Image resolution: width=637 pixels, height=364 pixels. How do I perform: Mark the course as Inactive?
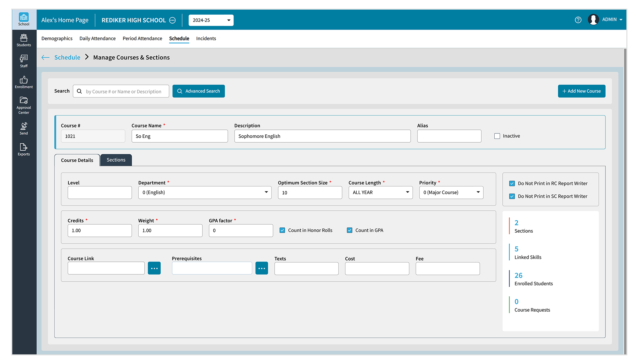(497, 136)
